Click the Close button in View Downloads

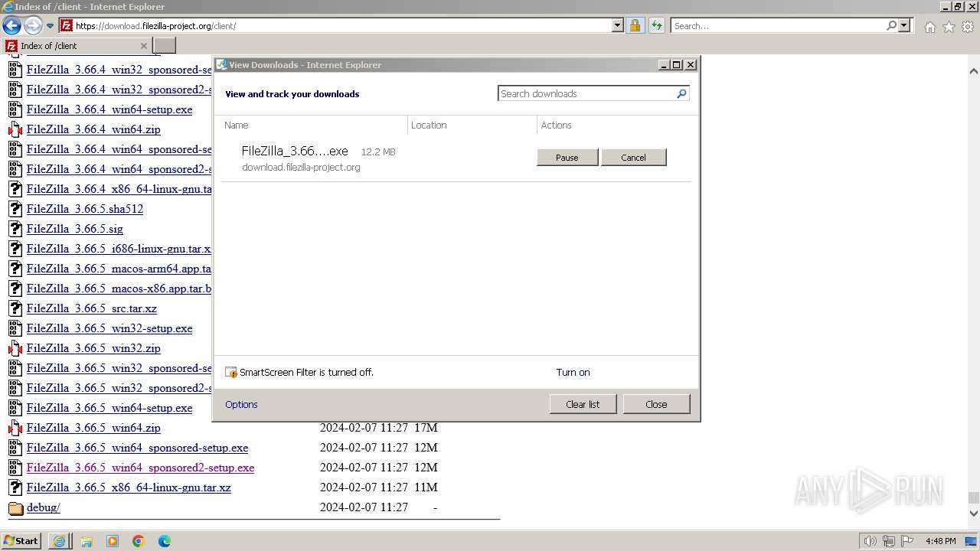click(x=656, y=404)
